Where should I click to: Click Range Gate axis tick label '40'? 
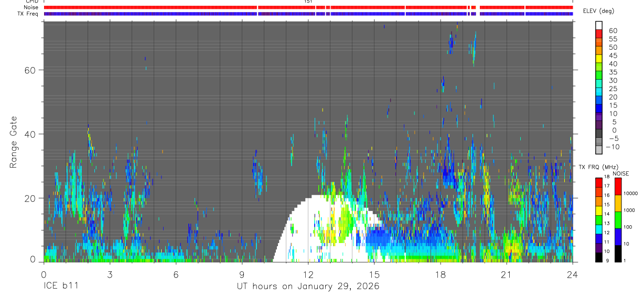click(31, 134)
